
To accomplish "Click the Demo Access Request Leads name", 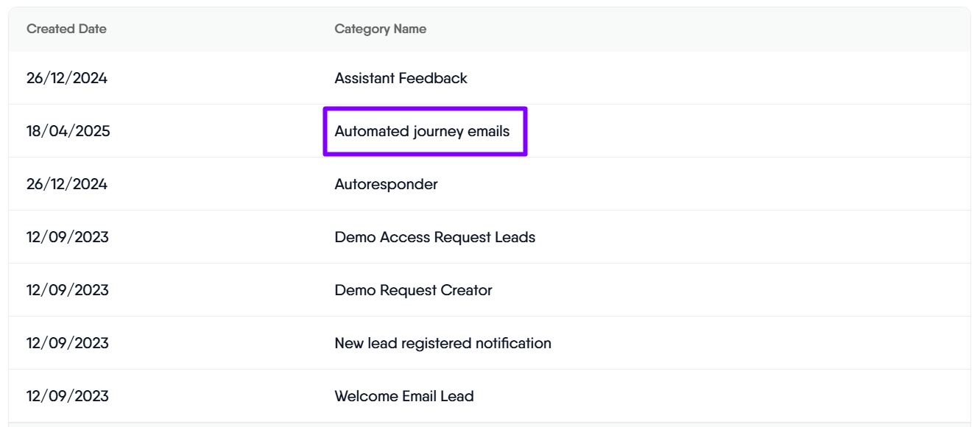I will click(434, 238).
